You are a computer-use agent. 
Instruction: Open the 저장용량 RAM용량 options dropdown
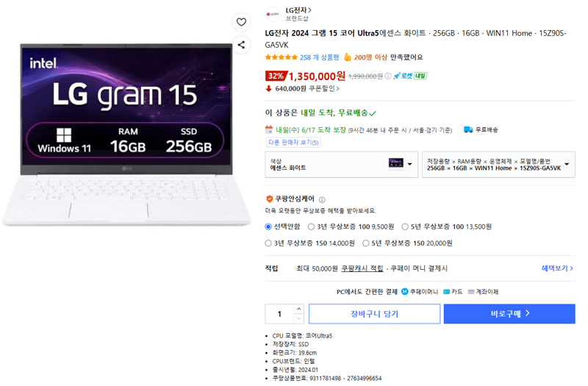pyautogui.click(x=498, y=164)
